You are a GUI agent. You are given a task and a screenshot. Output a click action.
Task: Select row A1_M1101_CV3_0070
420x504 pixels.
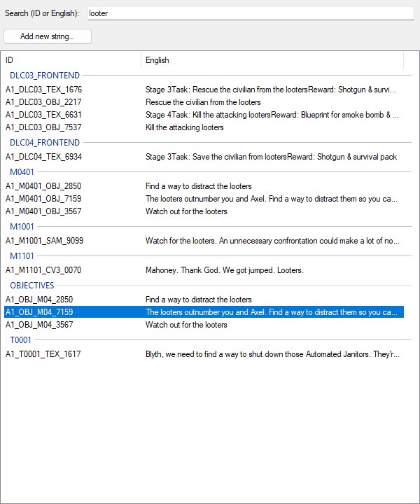coord(204,270)
